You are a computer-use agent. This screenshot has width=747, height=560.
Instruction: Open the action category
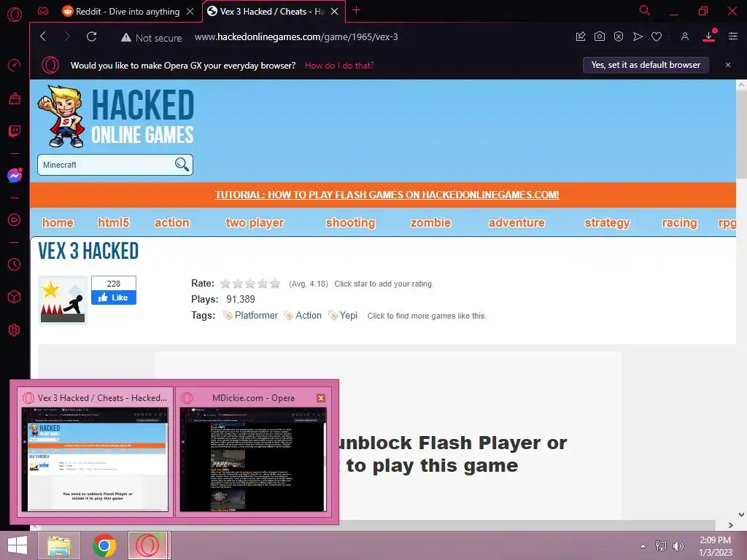(172, 222)
